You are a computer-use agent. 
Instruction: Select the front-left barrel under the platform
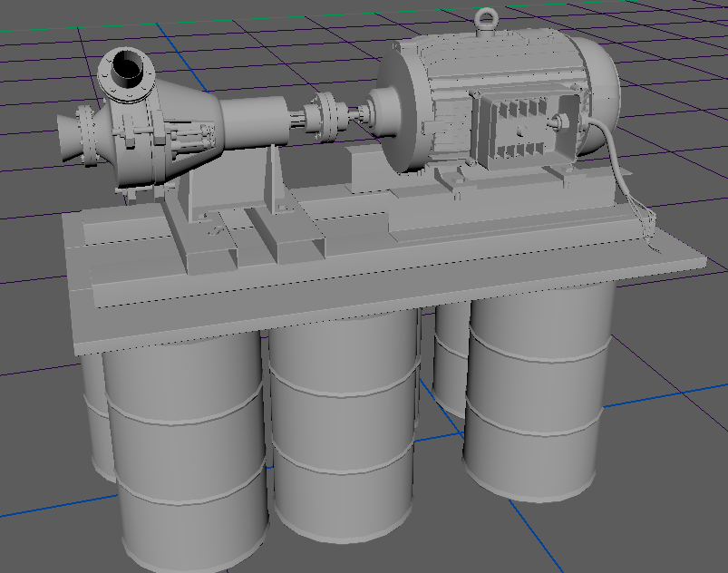[x=186, y=451]
